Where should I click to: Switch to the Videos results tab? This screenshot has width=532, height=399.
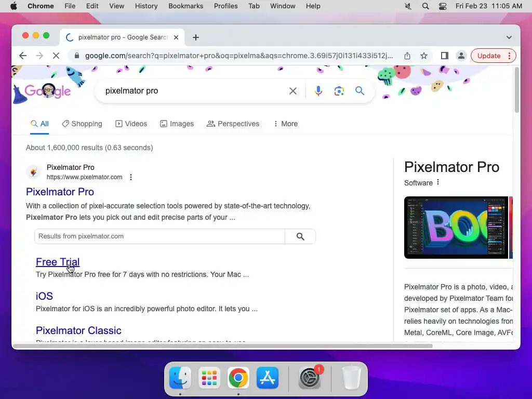pos(131,124)
